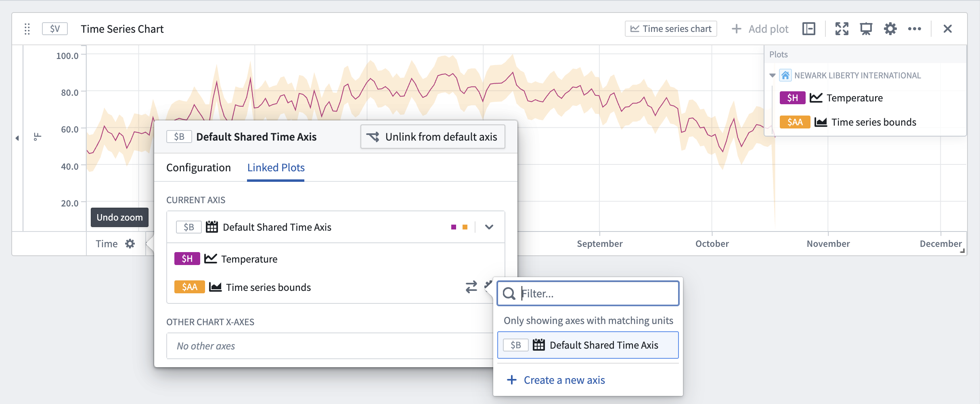Toggle the side panel layout icon

(808, 29)
